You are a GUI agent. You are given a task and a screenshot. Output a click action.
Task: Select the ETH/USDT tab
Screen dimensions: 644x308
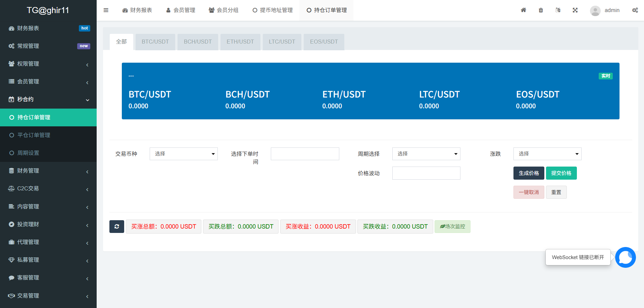240,42
